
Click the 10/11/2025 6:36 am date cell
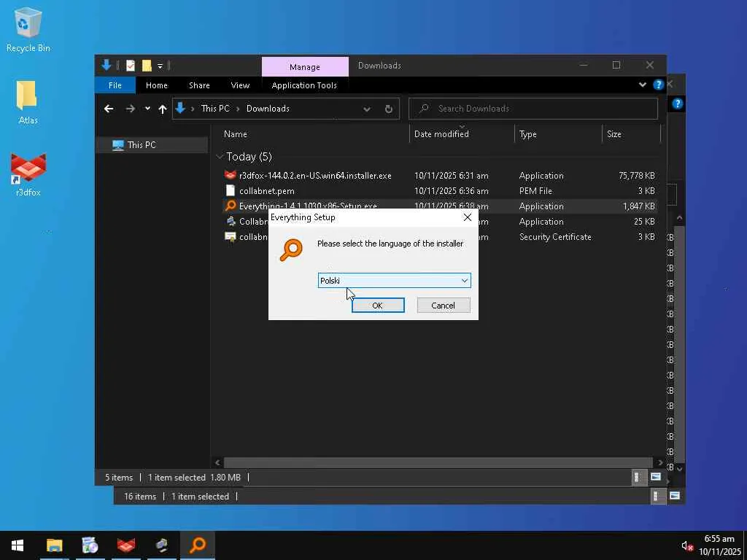tap(451, 190)
